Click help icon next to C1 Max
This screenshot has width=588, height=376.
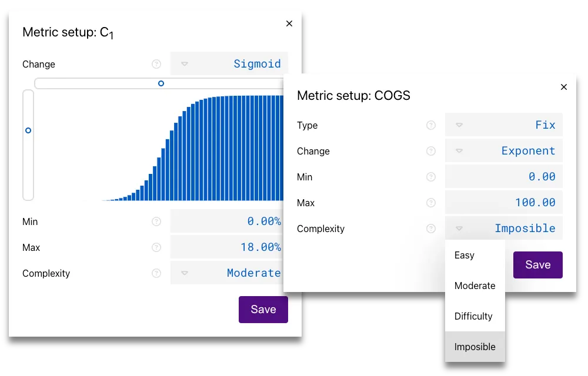click(x=156, y=247)
